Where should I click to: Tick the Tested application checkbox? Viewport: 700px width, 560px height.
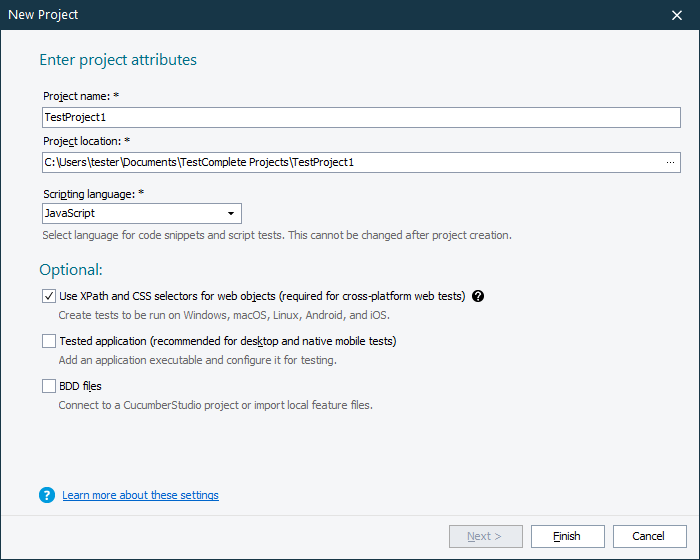click(49, 341)
